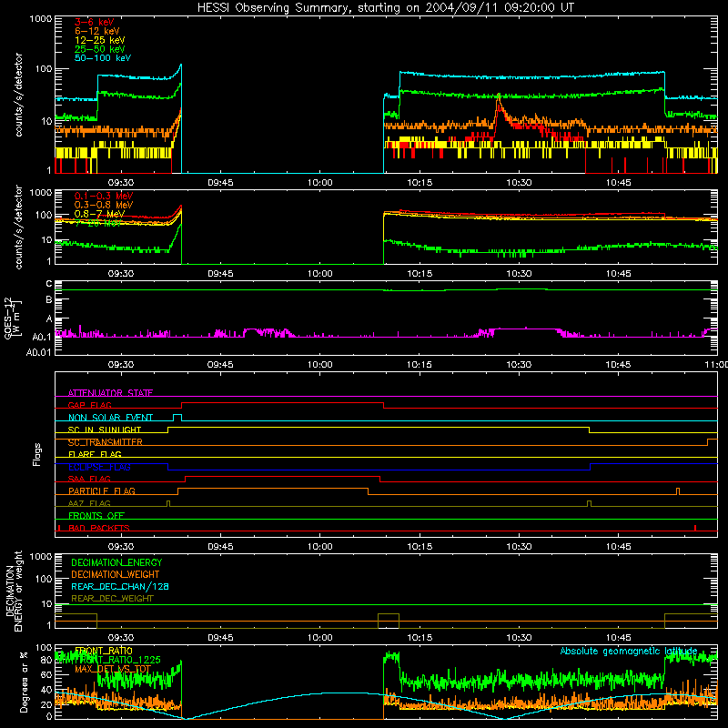Click the B class label on GOES axis
This screenshot has height=728, width=728.
(x=49, y=299)
